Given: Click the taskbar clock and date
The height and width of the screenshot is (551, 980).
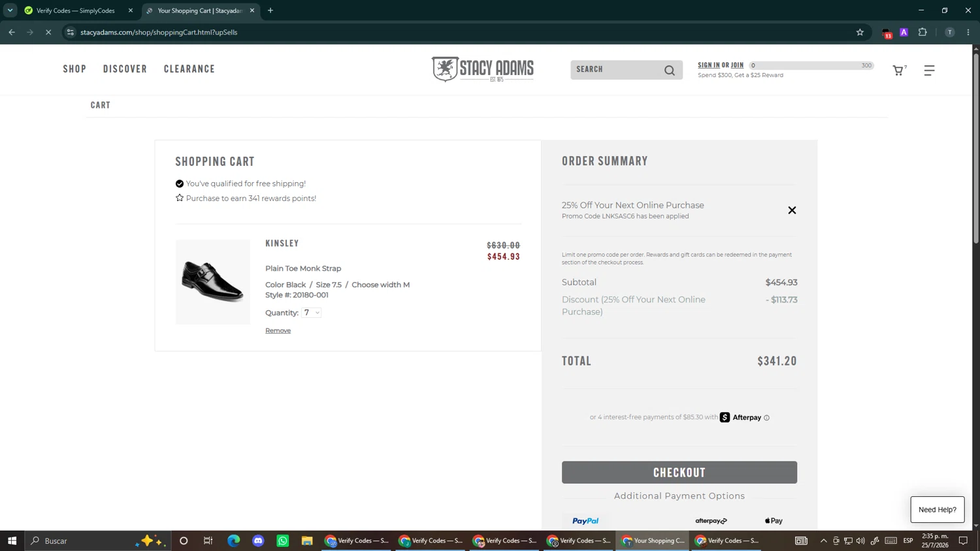Looking at the screenshot, I should (x=935, y=541).
